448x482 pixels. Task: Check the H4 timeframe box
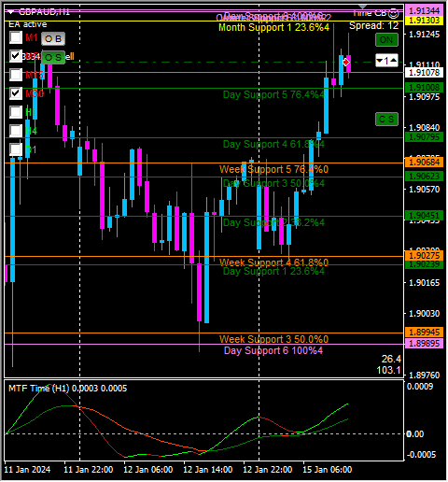[16, 131]
